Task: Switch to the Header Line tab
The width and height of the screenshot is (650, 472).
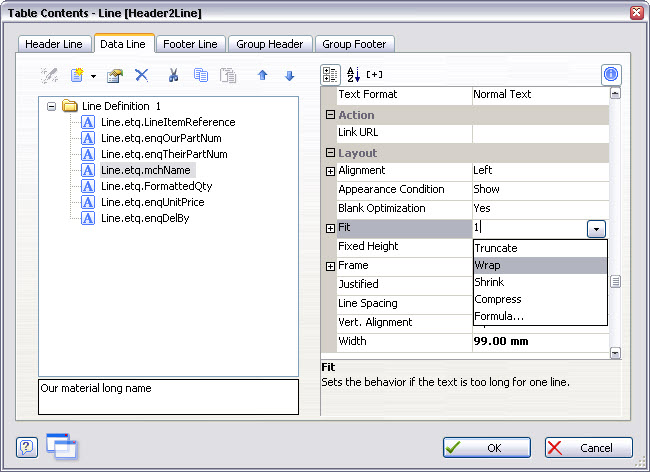Action: click(x=54, y=44)
